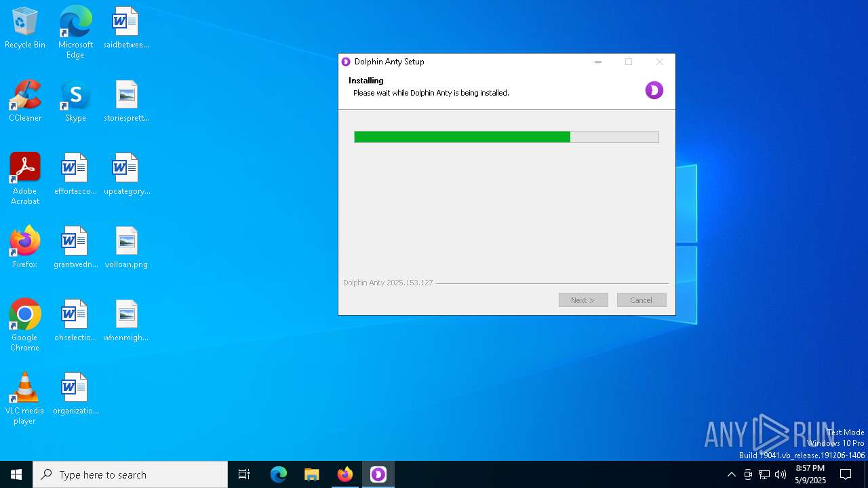This screenshot has width=868, height=488.
Task: Click the 'Installing' header text
Action: 366,81
